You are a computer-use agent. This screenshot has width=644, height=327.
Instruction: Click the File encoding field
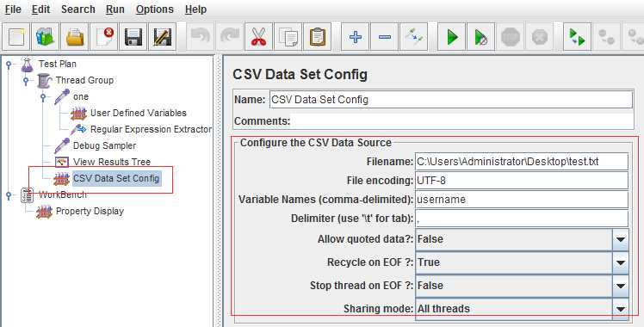[x=522, y=181]
